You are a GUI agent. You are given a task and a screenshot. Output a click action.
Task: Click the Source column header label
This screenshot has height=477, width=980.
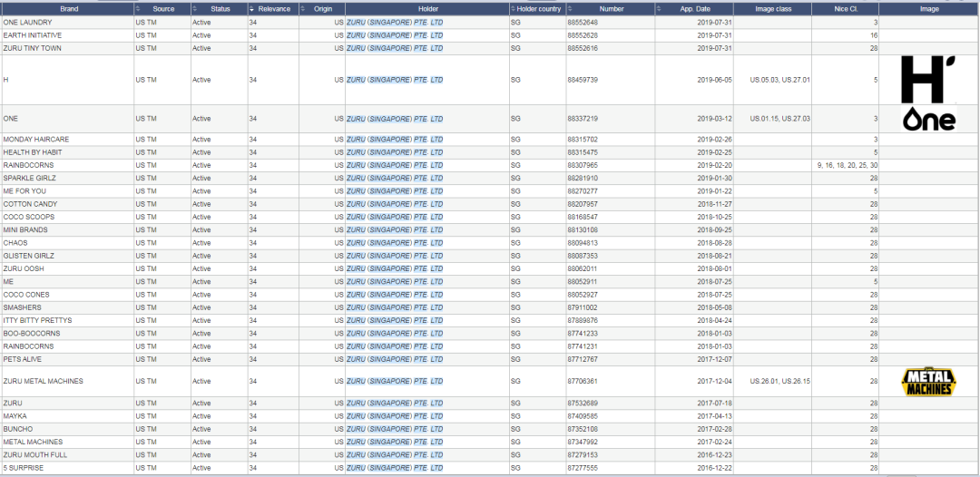[x=163, y=9]
